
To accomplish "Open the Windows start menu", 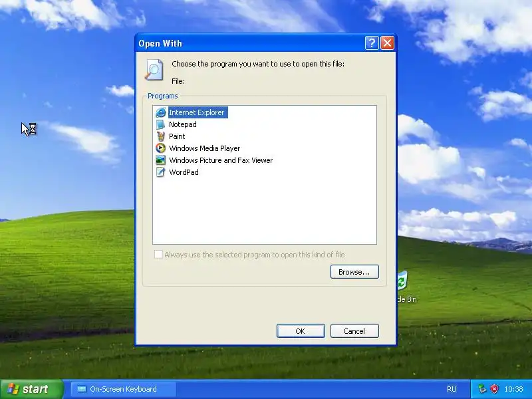I will click(31, 389).
